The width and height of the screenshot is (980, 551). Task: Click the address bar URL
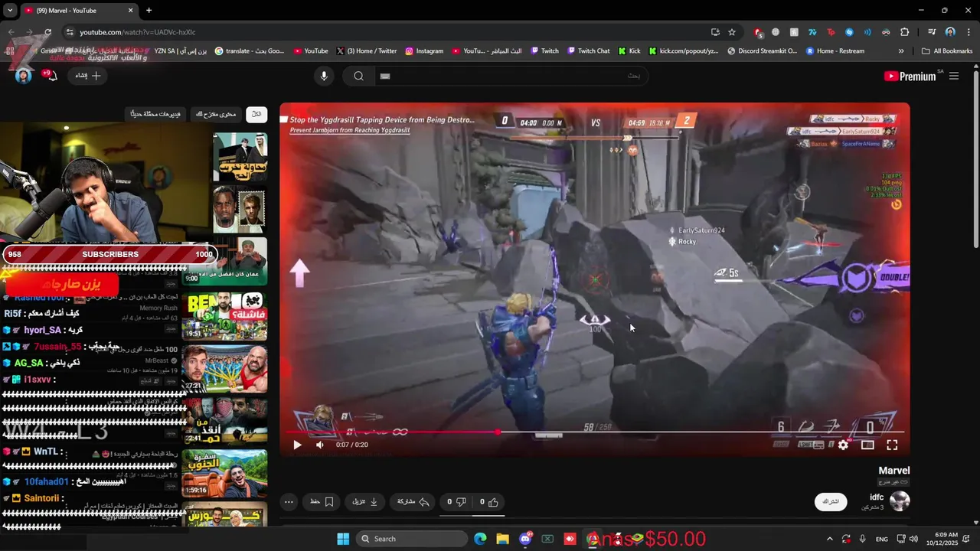tap(138, 32)
